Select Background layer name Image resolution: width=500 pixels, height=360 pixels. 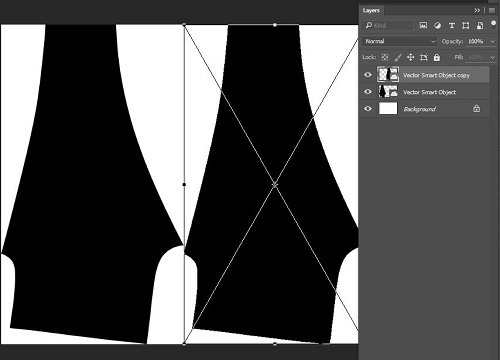tap(420, 109)
